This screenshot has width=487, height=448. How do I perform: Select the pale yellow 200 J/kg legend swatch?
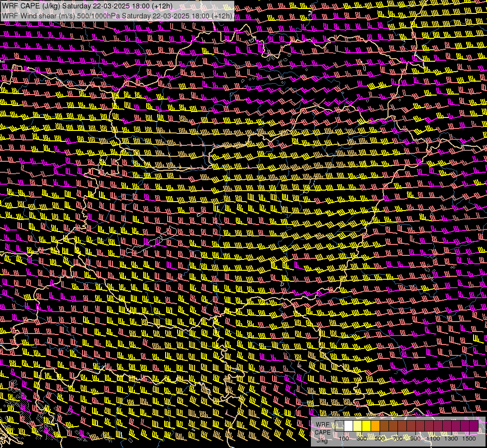357,426
